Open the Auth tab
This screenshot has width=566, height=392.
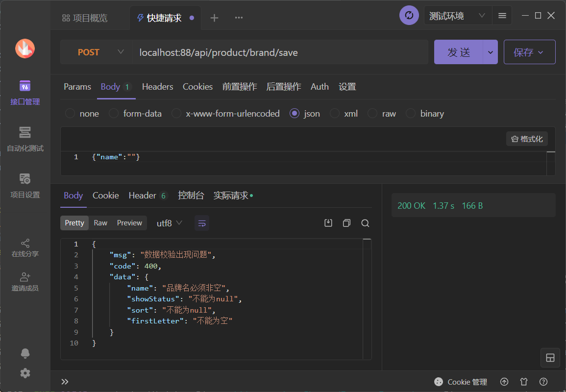point(320,87)
